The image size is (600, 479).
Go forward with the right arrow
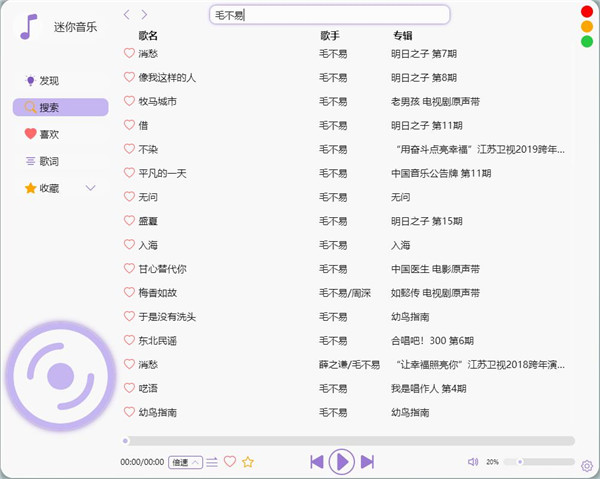[144, 15]
